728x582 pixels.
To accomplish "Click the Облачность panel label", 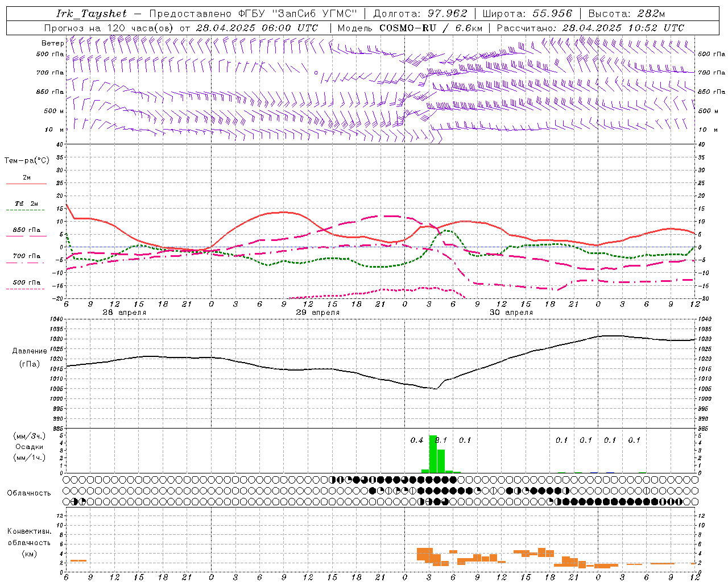I will click(29, 493).
